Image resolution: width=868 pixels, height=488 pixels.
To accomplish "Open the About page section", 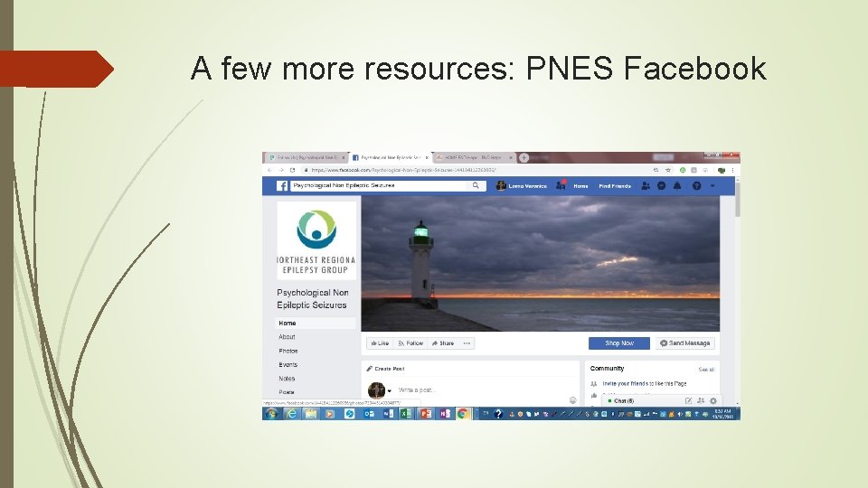I will point(287,336).
